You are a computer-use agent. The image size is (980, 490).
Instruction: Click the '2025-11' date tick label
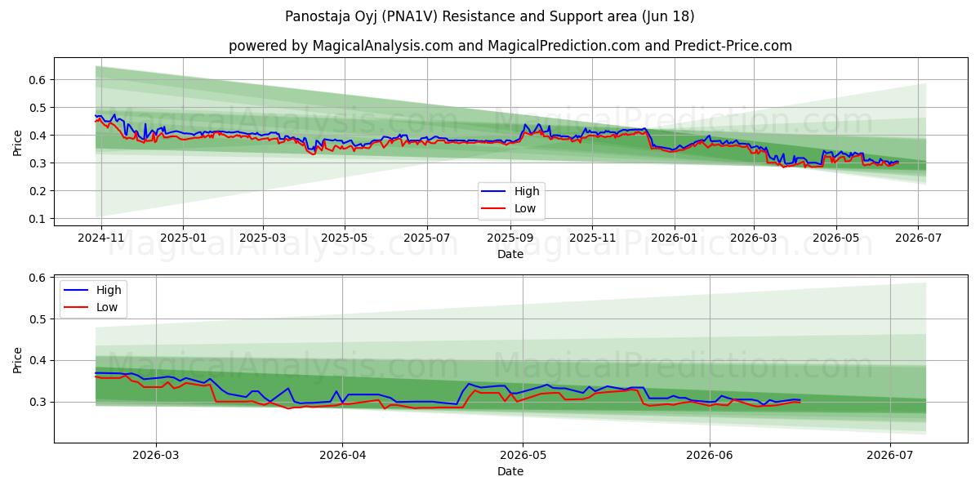(592, 239)
